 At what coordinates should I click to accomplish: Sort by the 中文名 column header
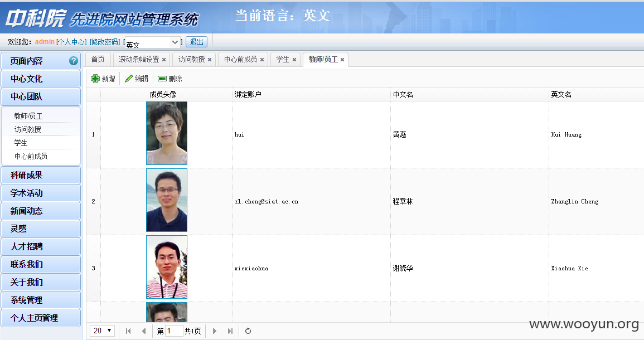469,94
